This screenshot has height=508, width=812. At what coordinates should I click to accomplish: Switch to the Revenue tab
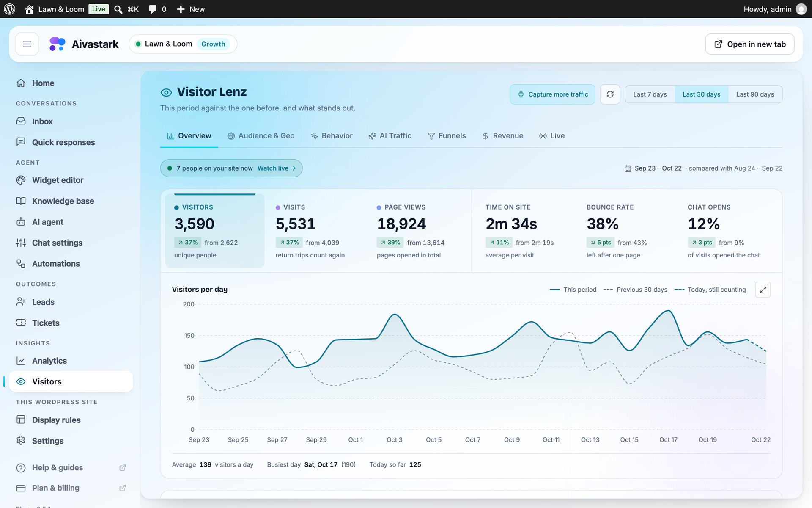click(x=503, y=136)
